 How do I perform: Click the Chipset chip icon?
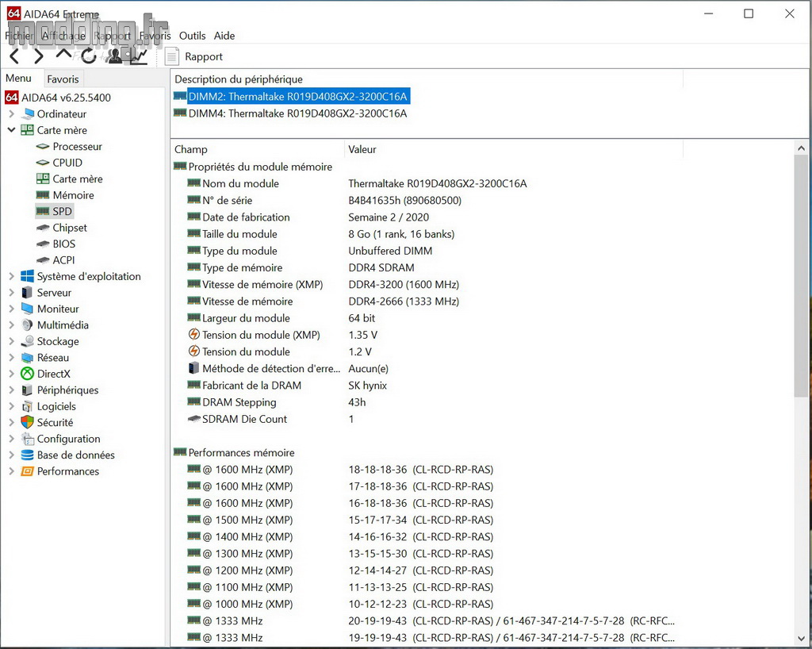click(43, 228)
